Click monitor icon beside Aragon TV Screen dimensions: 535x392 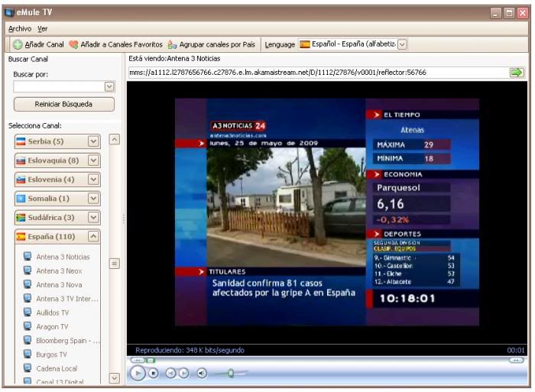28,326
